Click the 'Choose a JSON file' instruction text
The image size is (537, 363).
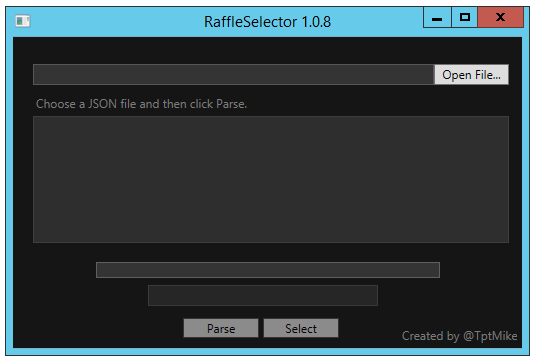tap(141, 104)
